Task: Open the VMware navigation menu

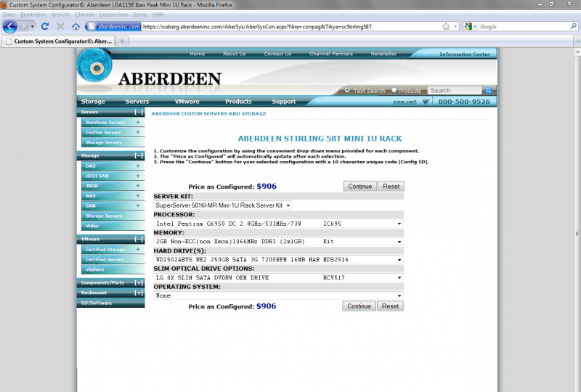Action: pos(187,102)
